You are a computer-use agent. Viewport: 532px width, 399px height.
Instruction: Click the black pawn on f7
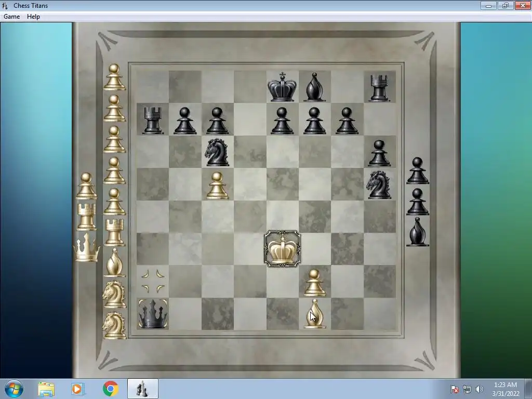tap(314, 121)
